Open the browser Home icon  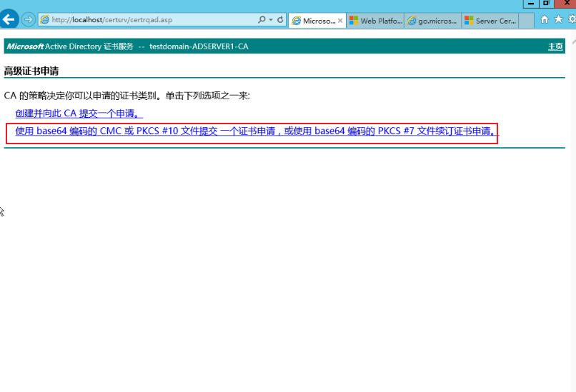point(545,19)
